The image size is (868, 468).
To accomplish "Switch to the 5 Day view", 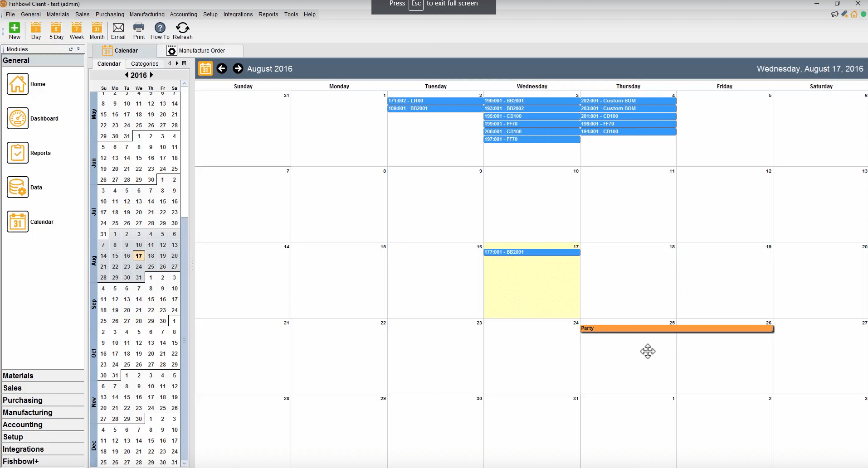I will tap(56, 30).
